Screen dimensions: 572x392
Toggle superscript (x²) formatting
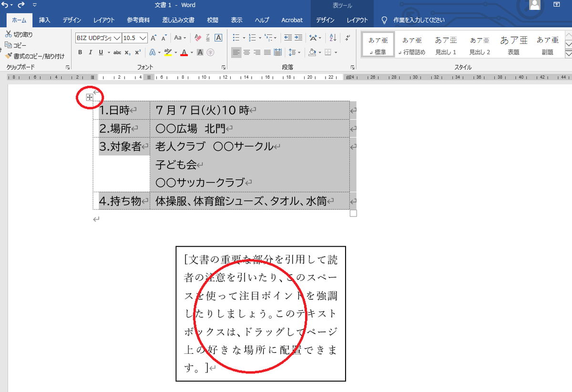coord(138,52)
